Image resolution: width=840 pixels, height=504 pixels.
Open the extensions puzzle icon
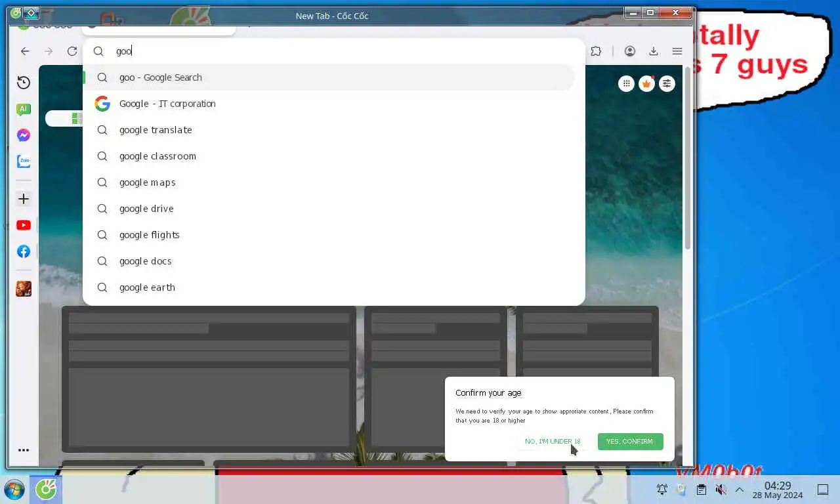point(596,51)
